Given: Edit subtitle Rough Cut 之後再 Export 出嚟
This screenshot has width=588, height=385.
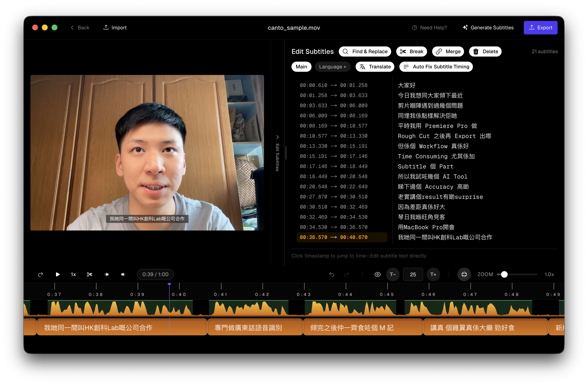Looking at the screenshot, I should click(x=444, y=136).
